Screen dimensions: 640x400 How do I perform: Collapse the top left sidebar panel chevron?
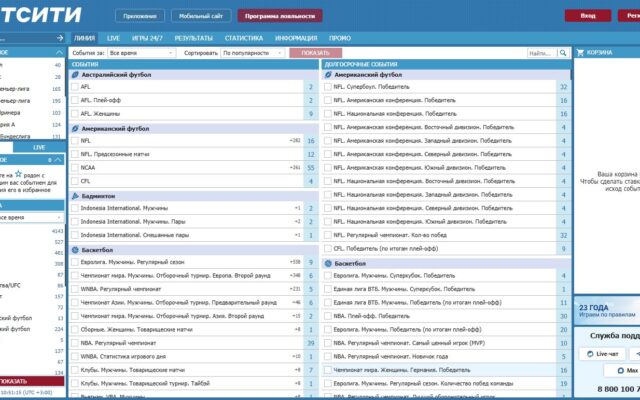(x=59, y=52)
